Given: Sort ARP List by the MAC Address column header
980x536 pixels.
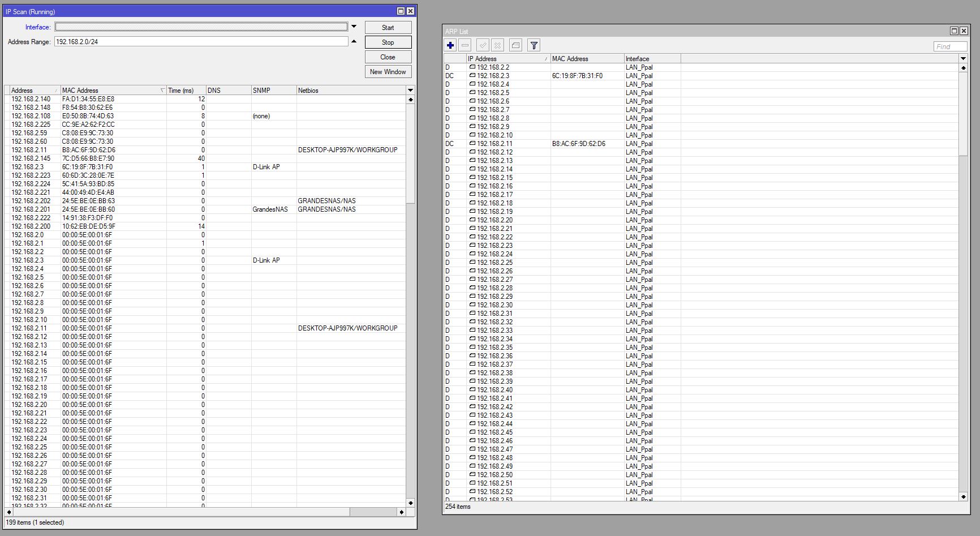Looking at the screenshot, I should [x=587, y=59].
